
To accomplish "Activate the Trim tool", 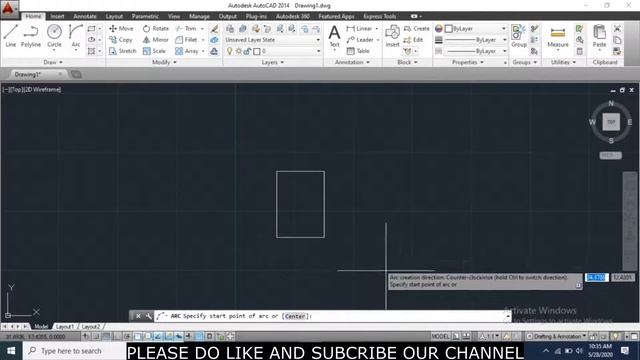I will [186, 29].
